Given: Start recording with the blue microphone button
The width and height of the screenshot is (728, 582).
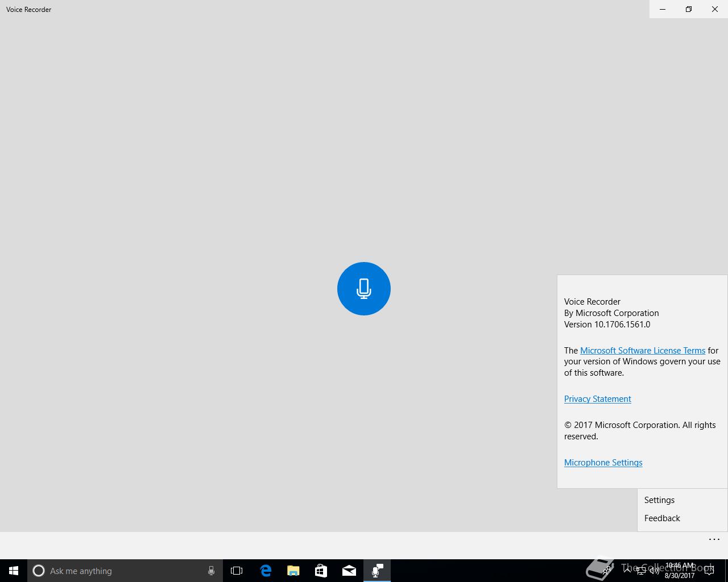Looking at the screenshot, I should click(364, 289).
